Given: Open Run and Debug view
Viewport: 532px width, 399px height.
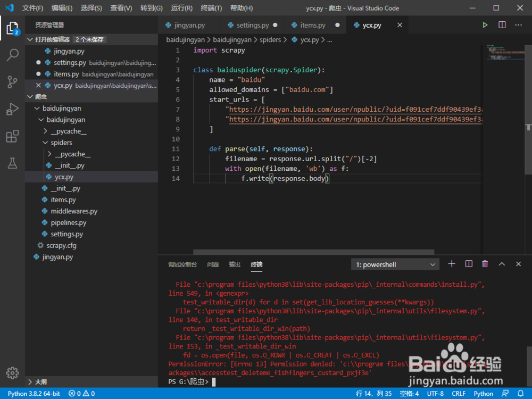Looking at the screenshot, I should [x=13, y=109].
